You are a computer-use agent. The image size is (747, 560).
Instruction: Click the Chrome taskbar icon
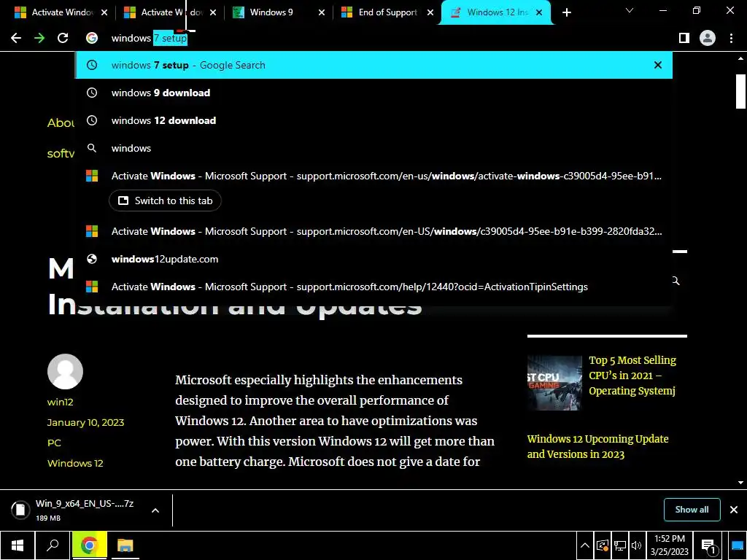click(89, 545)
